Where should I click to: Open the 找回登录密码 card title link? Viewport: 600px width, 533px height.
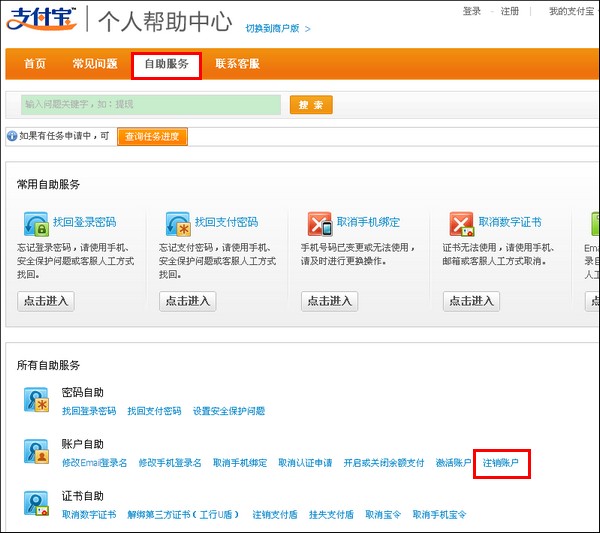[85, 222]
